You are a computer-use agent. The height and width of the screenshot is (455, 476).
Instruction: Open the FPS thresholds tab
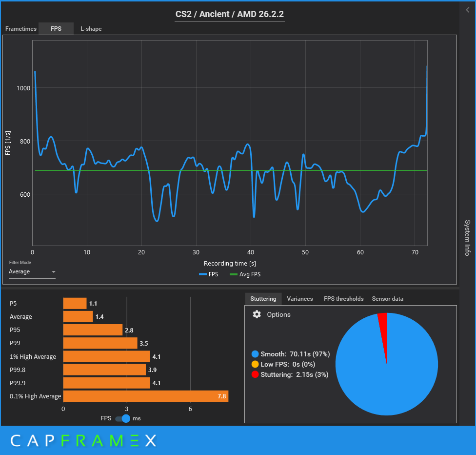[x=343, y=299]
